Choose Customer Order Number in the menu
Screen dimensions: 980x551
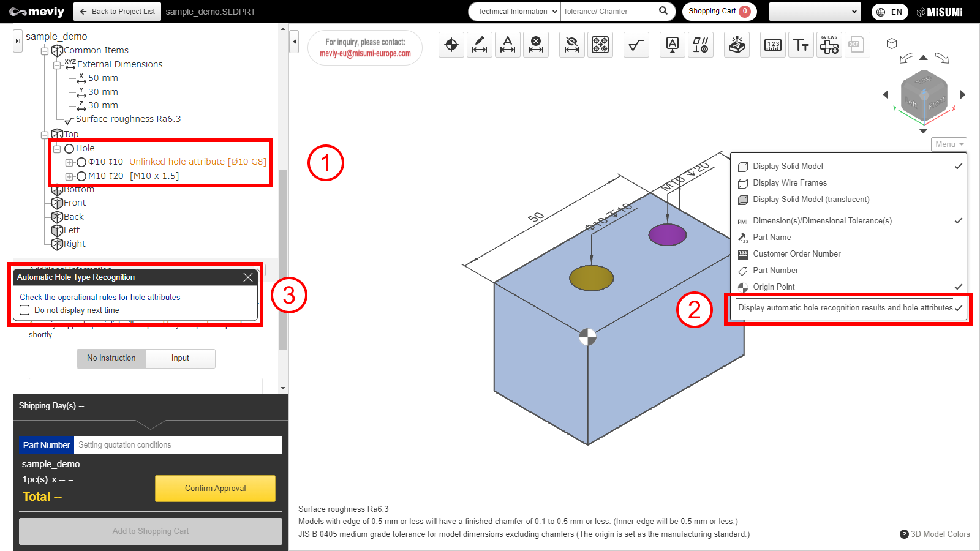pos(796,254)
